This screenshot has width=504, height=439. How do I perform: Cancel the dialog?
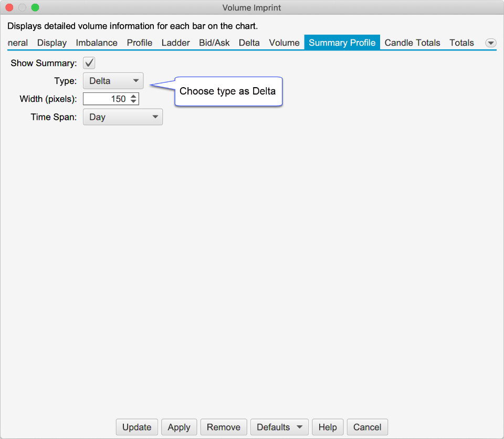pyautogui.click(x=367, y=427)
